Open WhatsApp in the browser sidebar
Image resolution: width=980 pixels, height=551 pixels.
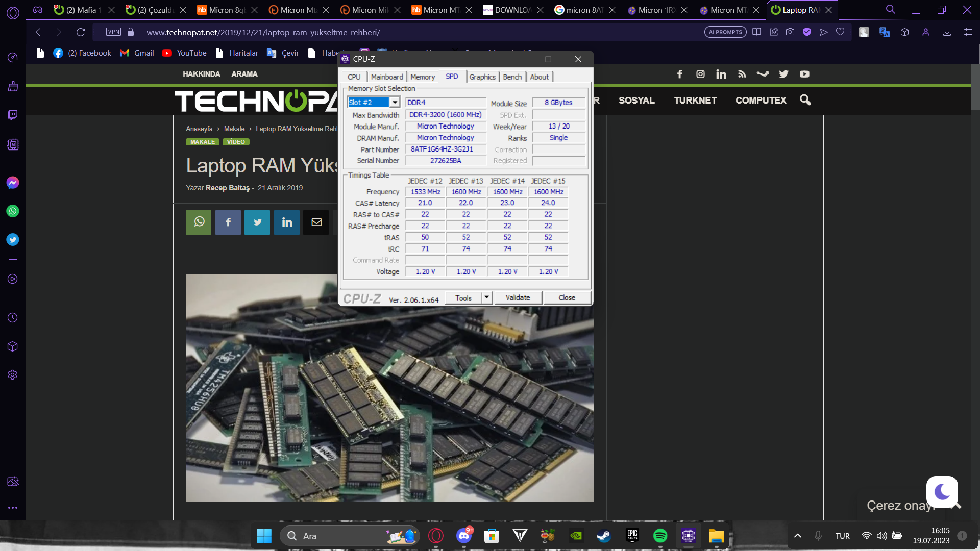click(13, 211)
